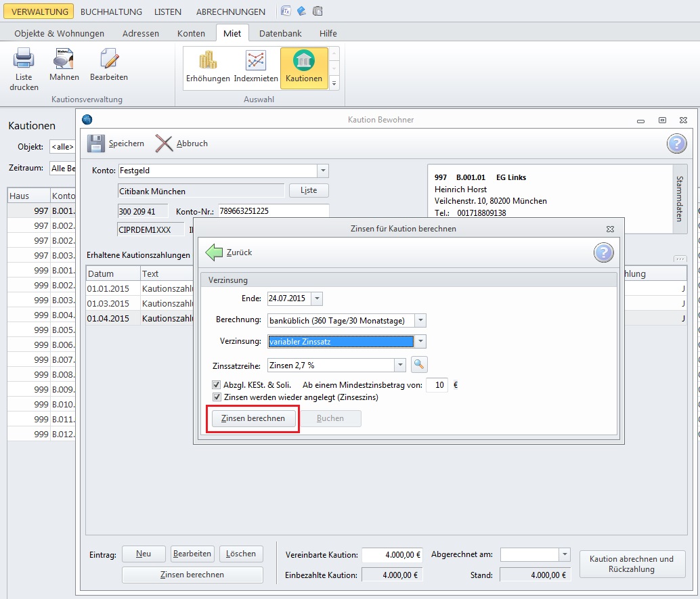The width and height of the screenshot is (700, 599).
Task: Toggle Zinsen werden wieder angelegt checkbox
Action: [x=217, y=397]
